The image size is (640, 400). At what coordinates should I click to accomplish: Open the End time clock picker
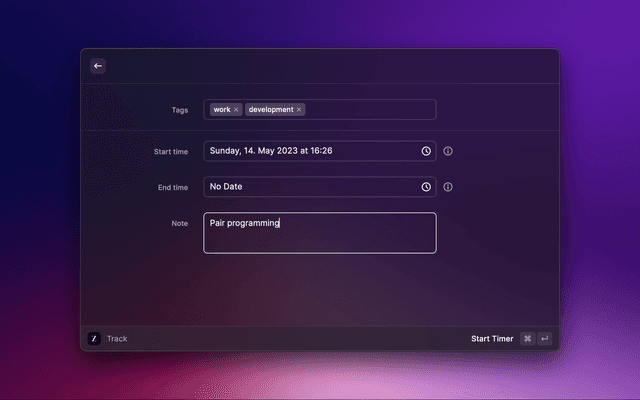pos(426,187)
